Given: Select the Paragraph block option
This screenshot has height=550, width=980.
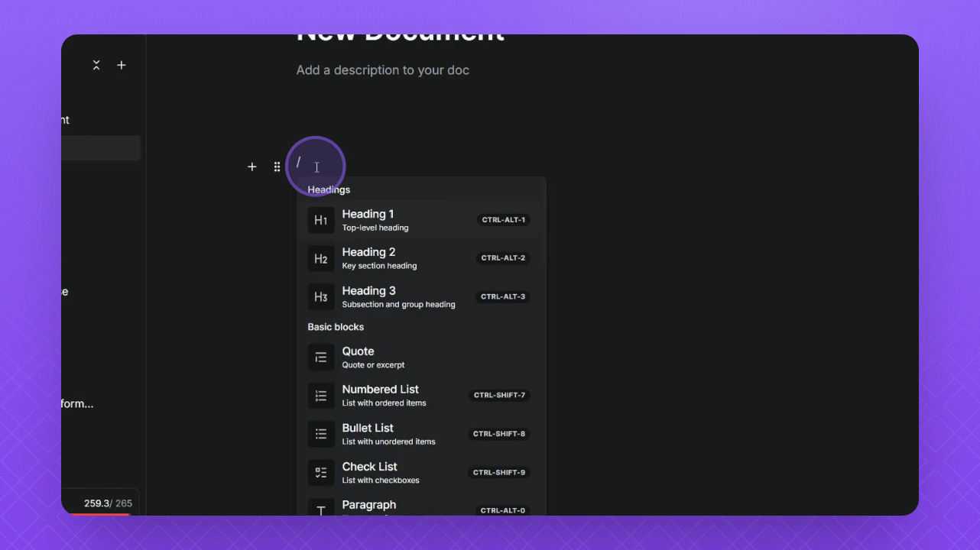Looking at the screenshot, I should click(x=419, y=506).
